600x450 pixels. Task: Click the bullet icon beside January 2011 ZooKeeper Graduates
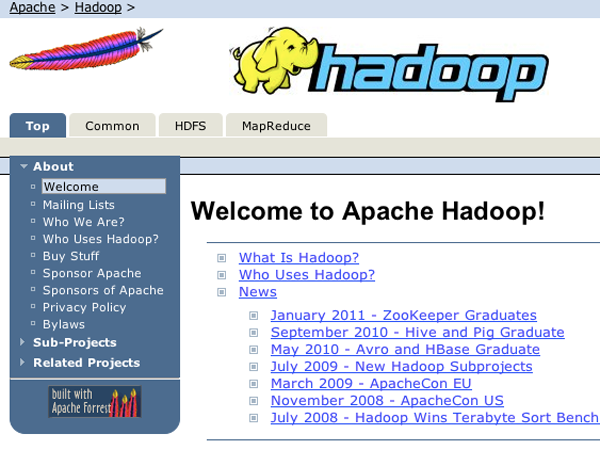253,316
